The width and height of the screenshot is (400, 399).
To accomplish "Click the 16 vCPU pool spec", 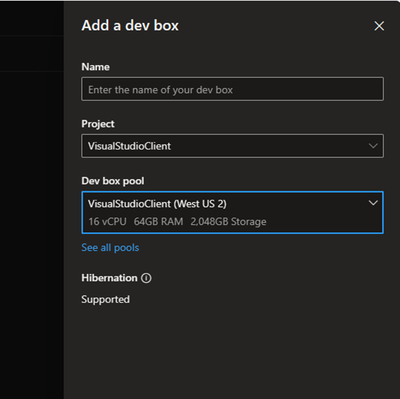I will click(107, 222).
